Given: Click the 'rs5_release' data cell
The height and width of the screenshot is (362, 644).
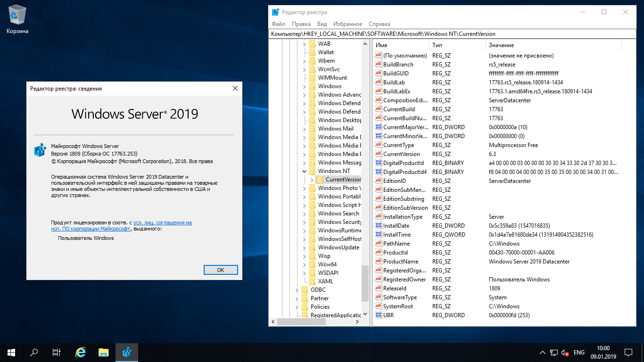Looking at the screenshot, I should click(502, 64).
